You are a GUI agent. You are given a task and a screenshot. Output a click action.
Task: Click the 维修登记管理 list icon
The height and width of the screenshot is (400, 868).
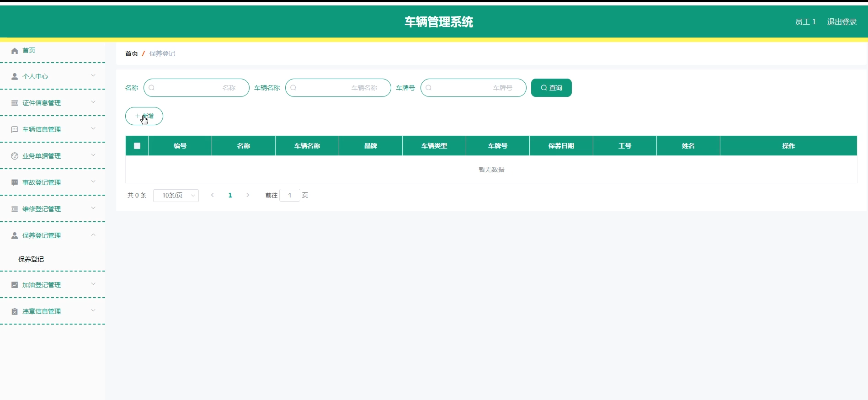pyautogui.click(x=15, y=209)
